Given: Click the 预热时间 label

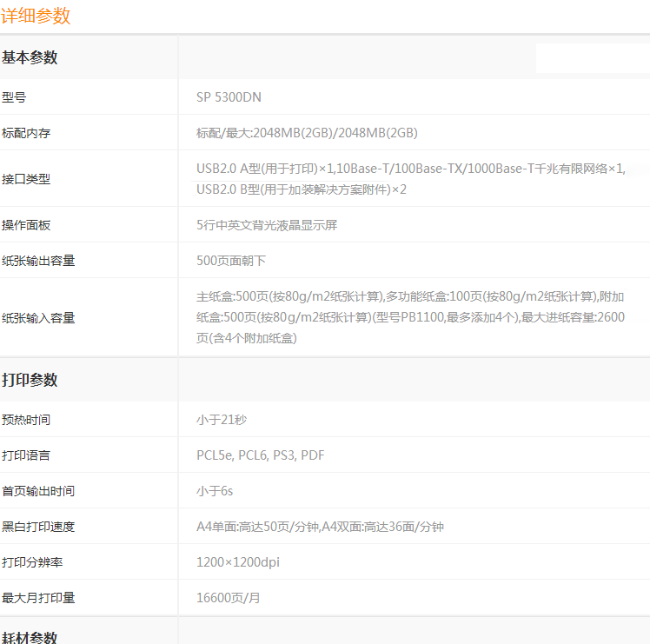Looking at the screenshot, I should point(26,420).
